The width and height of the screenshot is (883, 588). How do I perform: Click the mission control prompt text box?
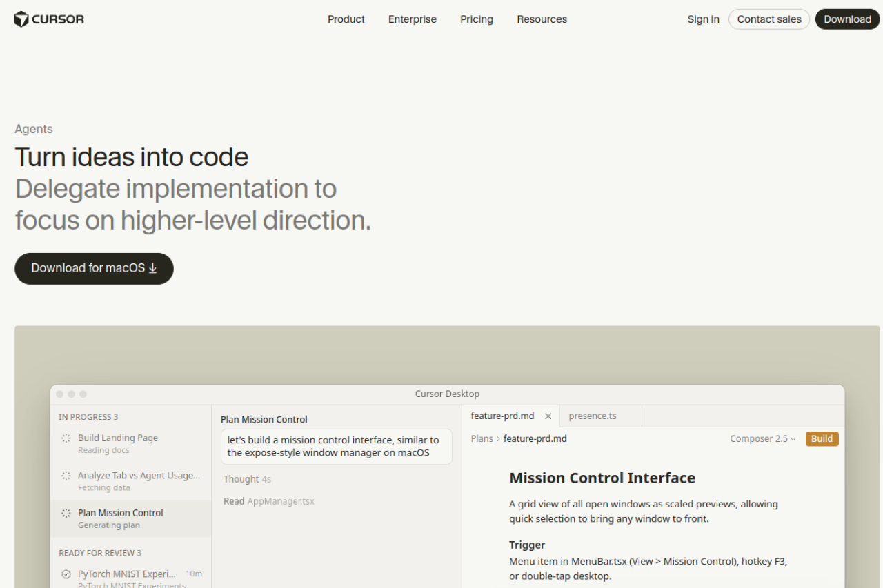tap(337, 446)
